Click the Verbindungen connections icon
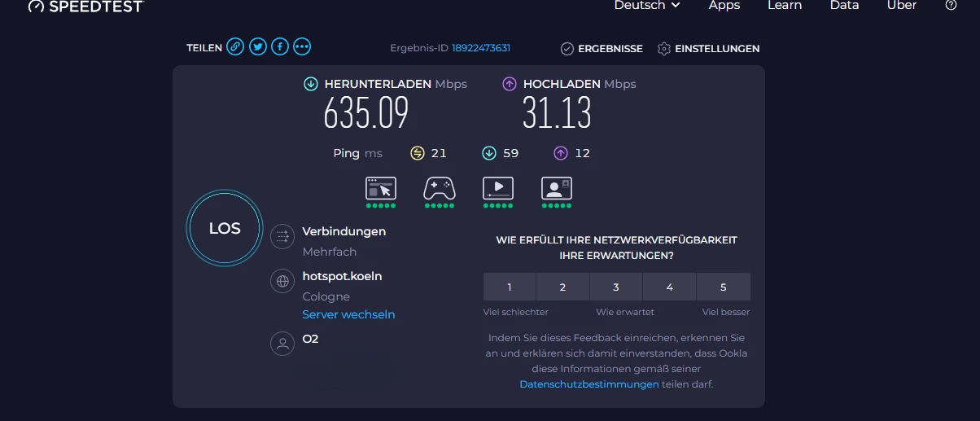Screen dimensions: 980x421 point(282,236)
